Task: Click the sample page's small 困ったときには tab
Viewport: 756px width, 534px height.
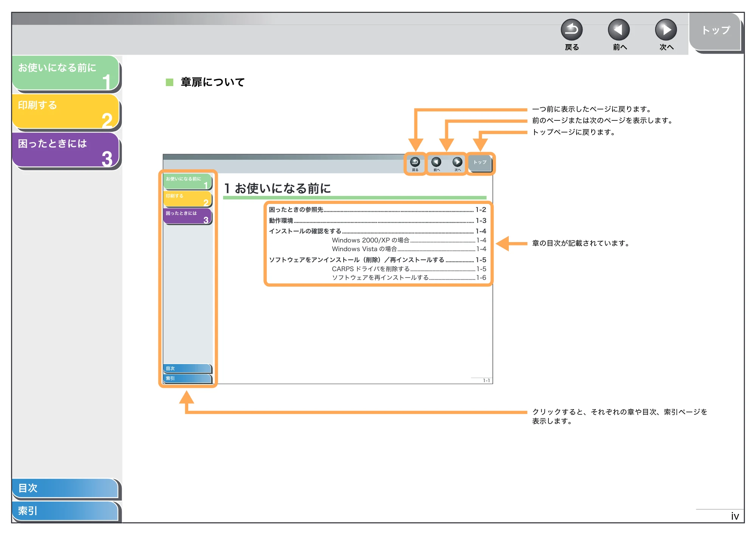Action: point(187,216)
